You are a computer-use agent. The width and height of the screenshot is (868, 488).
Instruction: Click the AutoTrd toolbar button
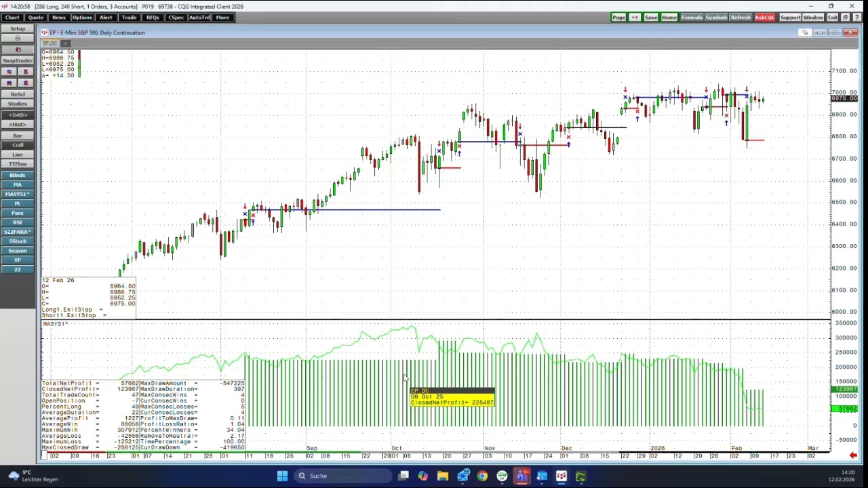click(199, 17)
